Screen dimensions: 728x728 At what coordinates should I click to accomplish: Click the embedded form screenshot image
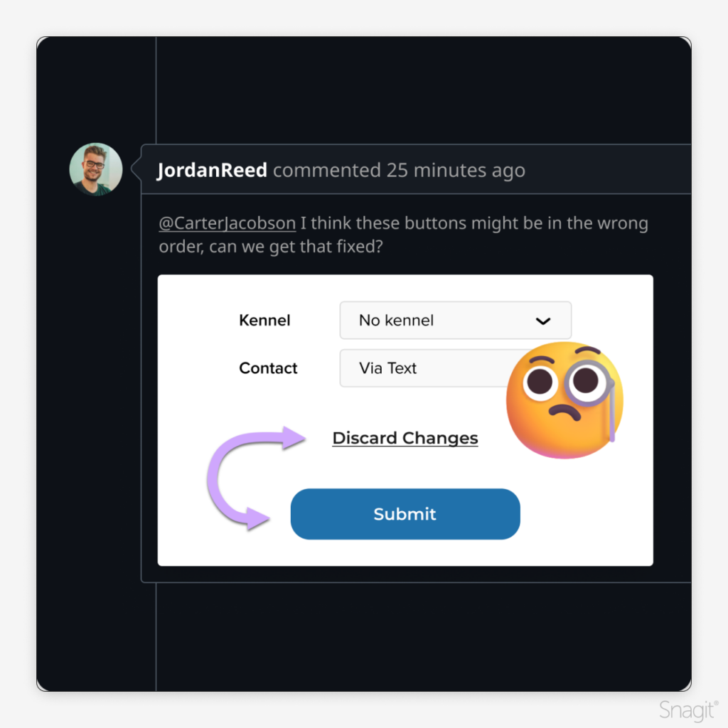coord(405,420)
